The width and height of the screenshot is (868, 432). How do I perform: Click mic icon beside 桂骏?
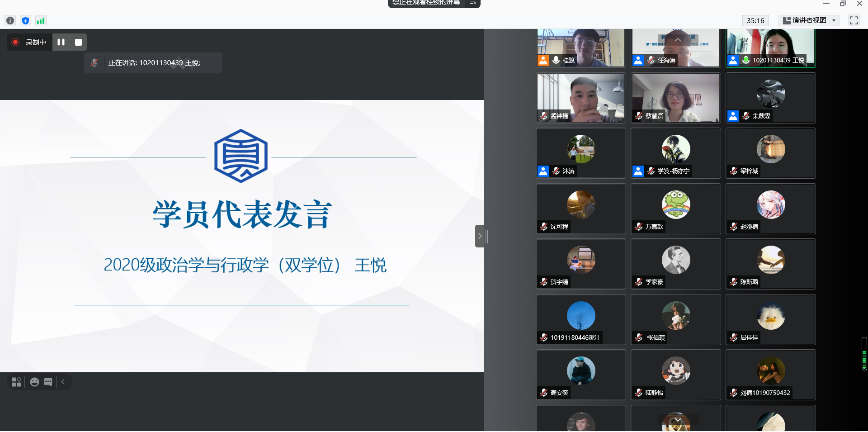(556, 60)
